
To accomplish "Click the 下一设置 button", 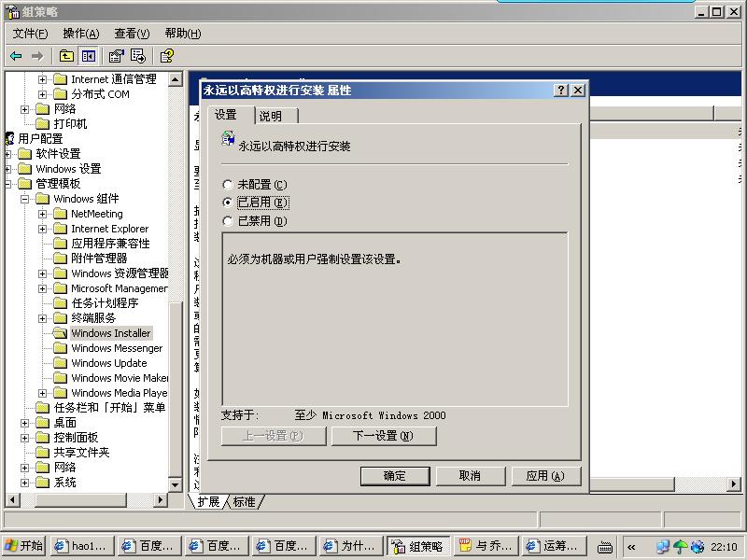I will pos(383,436).
